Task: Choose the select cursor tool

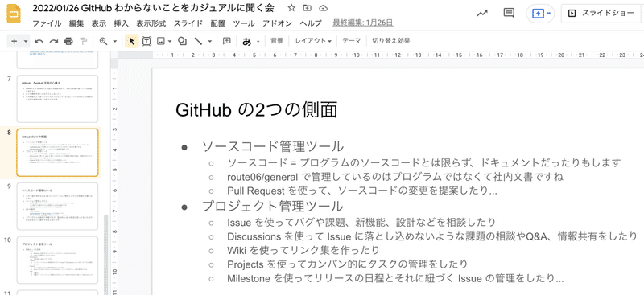Action: pyautogui.click(x=131, y=41)
